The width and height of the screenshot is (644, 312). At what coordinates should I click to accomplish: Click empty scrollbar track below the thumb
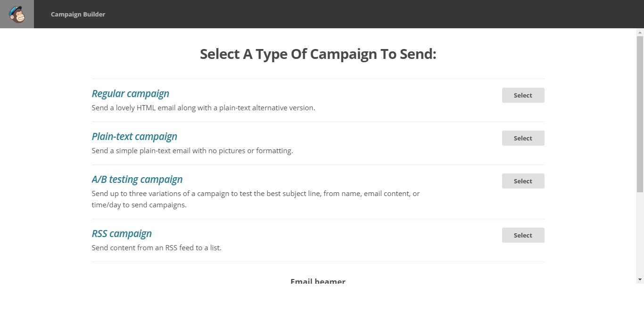640,236
